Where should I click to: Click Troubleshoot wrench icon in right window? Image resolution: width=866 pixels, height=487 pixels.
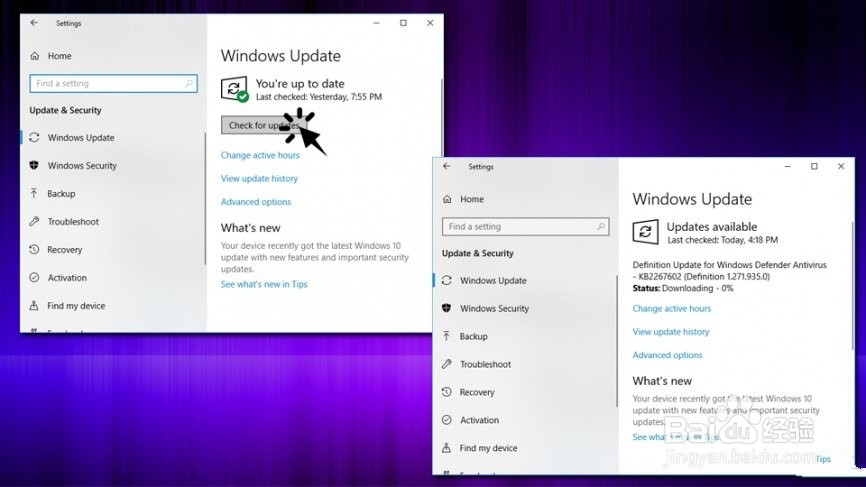click(447, 364)
